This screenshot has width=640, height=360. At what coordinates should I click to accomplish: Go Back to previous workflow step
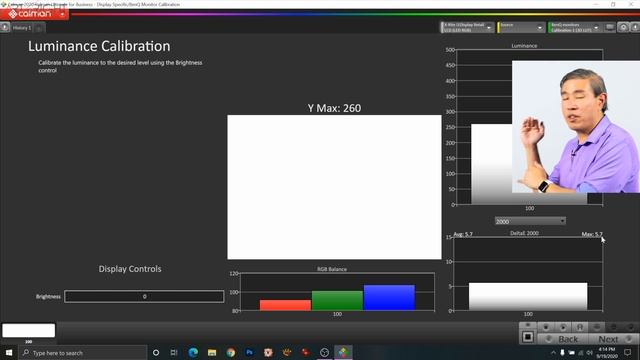pos(563,339)
